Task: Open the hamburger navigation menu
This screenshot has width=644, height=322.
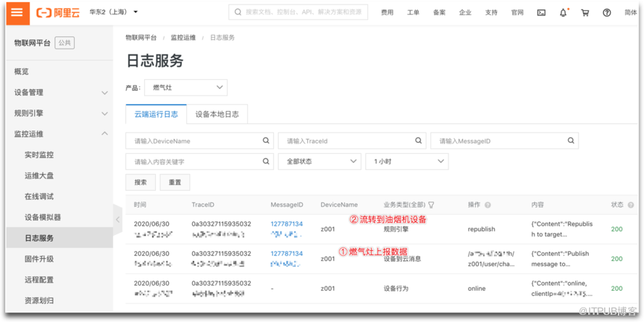Action: pyautogui.click(x=16, y=12)
